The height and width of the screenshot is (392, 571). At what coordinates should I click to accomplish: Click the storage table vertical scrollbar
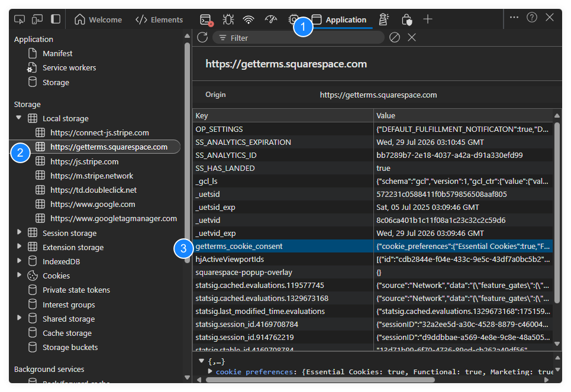coord(557,213)
